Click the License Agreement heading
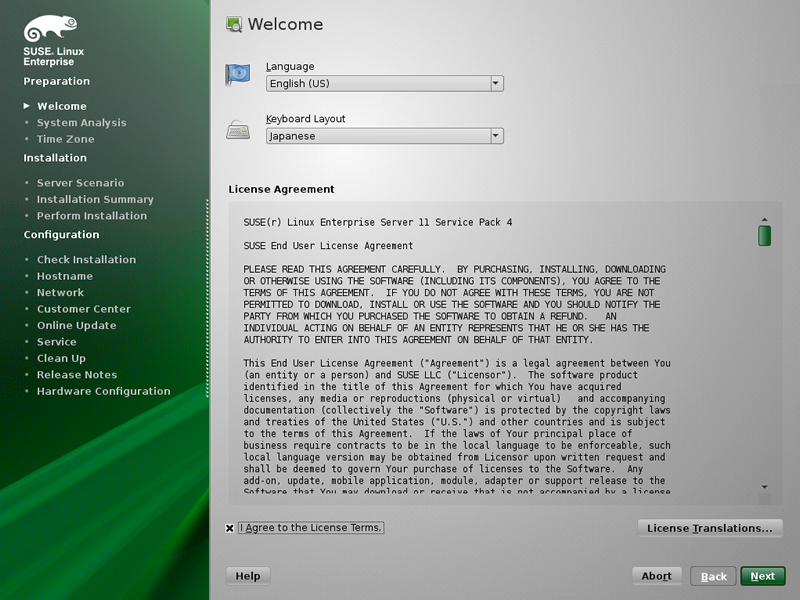 pyautogui.click(x=281, y=189)
